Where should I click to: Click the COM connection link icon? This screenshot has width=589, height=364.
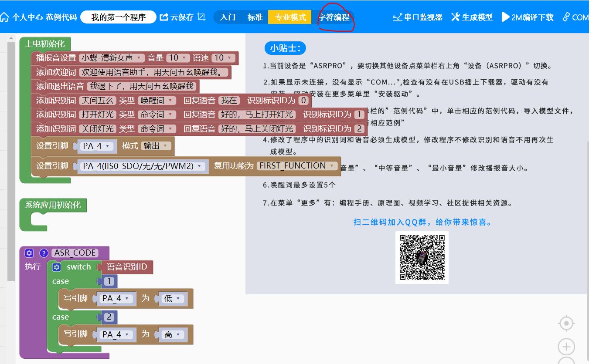point(566,17)
